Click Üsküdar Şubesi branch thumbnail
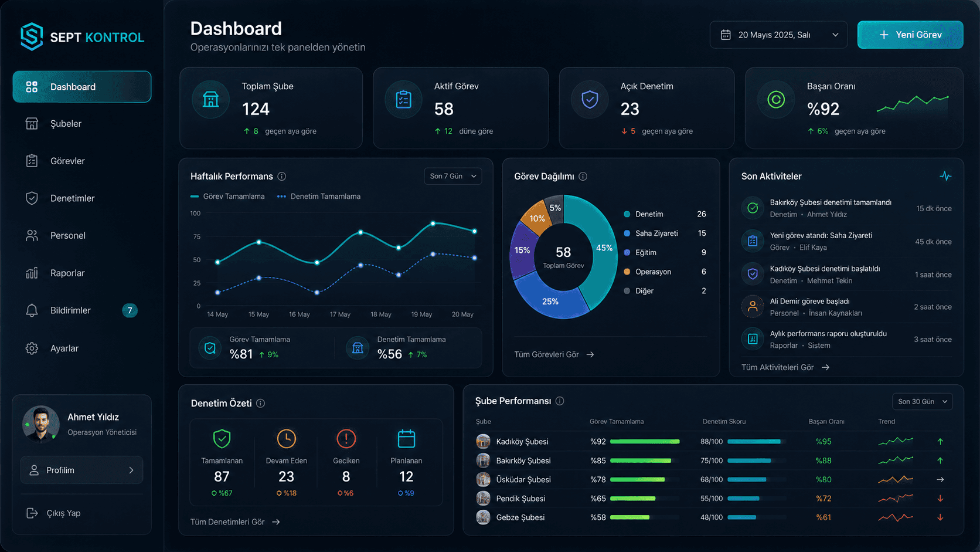This screenshot has width=980, height=552. [483, 479]
